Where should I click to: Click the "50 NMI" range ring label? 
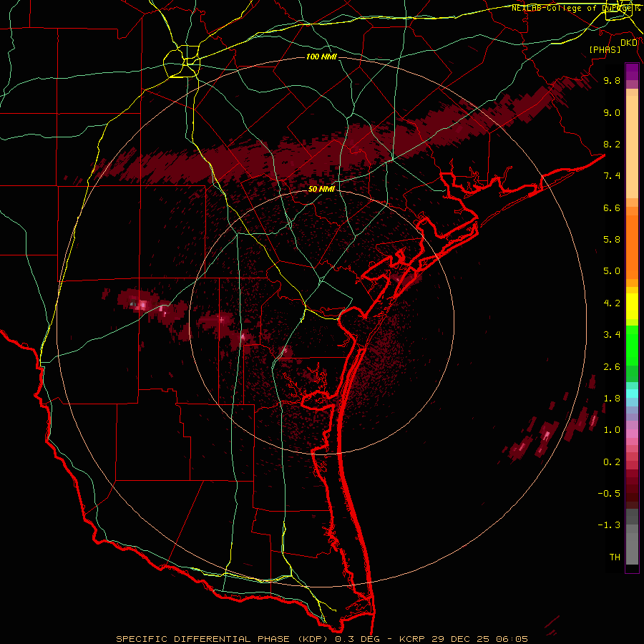[321, 189]
